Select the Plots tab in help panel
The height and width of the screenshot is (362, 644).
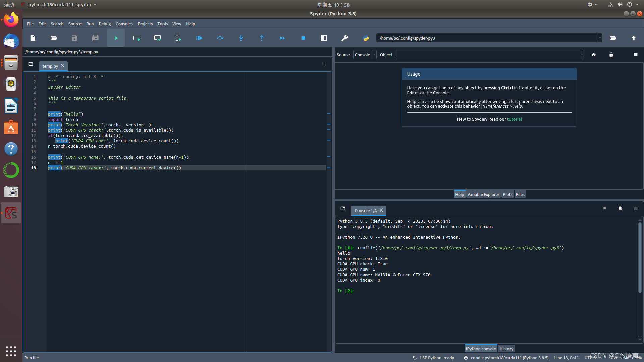pos(507,194)
